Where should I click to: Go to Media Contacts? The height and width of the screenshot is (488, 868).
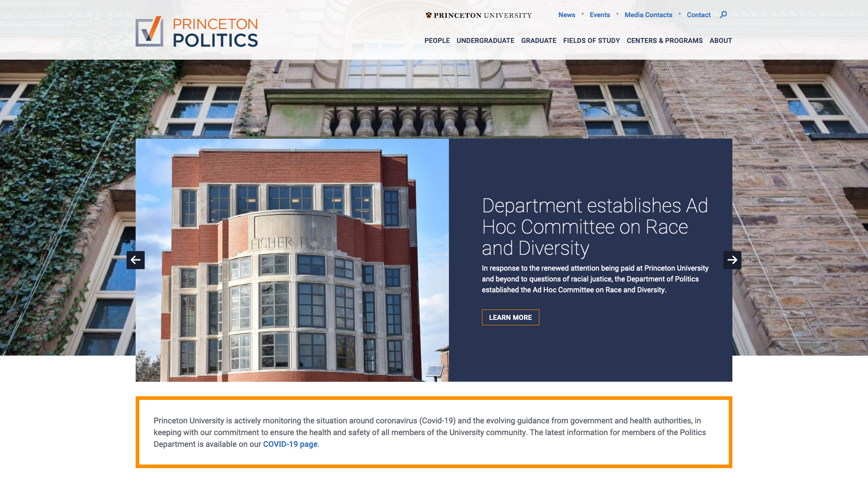pyautogui.click(x=648, y=15)
